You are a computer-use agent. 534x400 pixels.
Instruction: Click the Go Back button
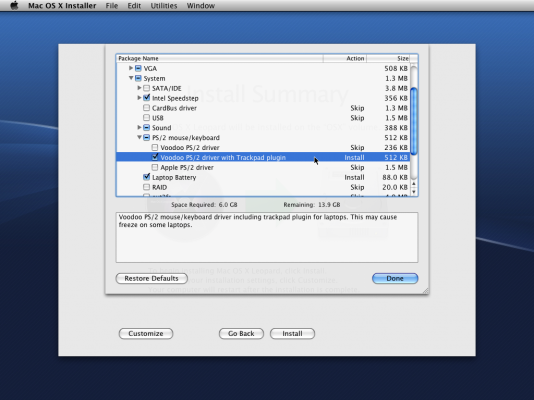point(241,334)
